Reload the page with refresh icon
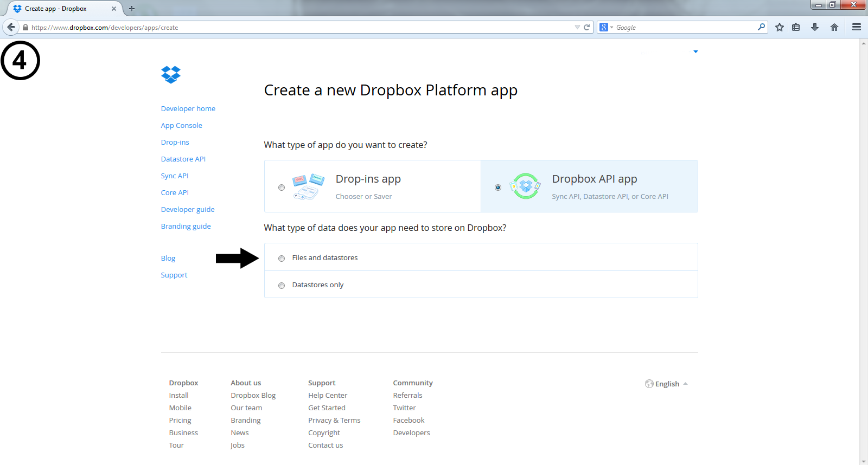The height and width of the screenshot is (465, 868). click(x=586, y=27)
